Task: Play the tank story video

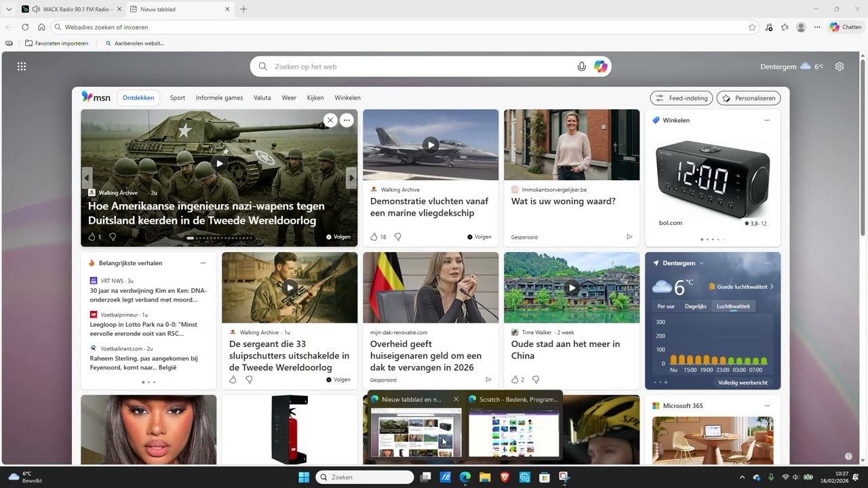Action: coord(219,163)
